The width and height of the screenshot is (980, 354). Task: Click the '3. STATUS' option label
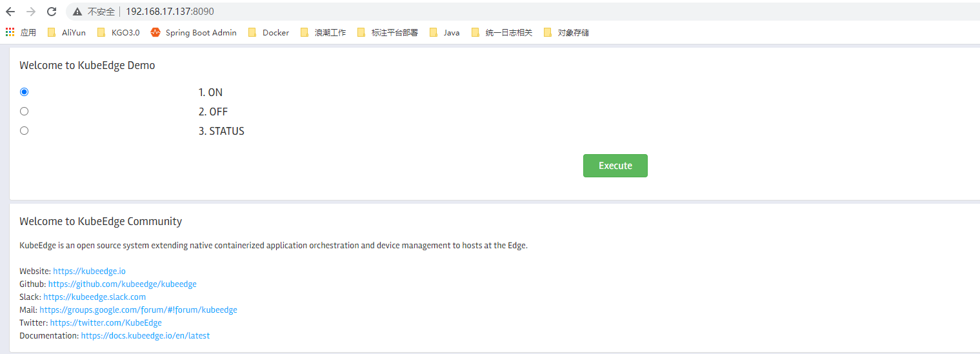coord(221,131)
